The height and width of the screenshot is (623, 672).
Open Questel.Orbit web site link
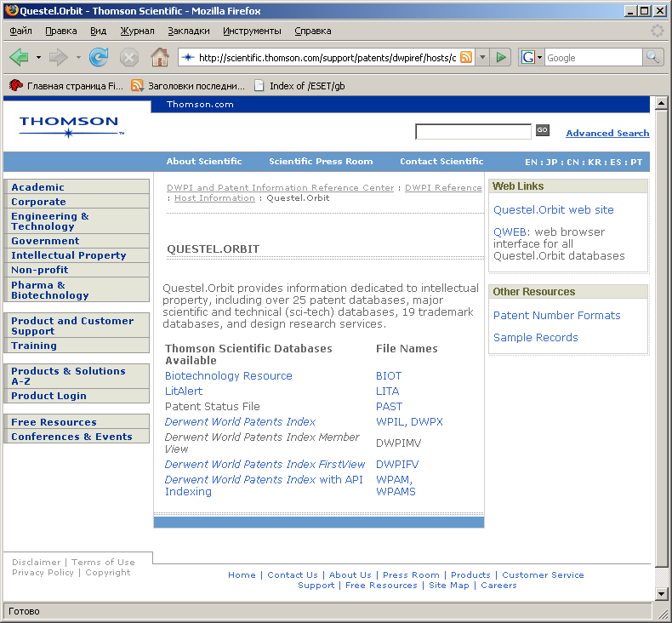553,209
